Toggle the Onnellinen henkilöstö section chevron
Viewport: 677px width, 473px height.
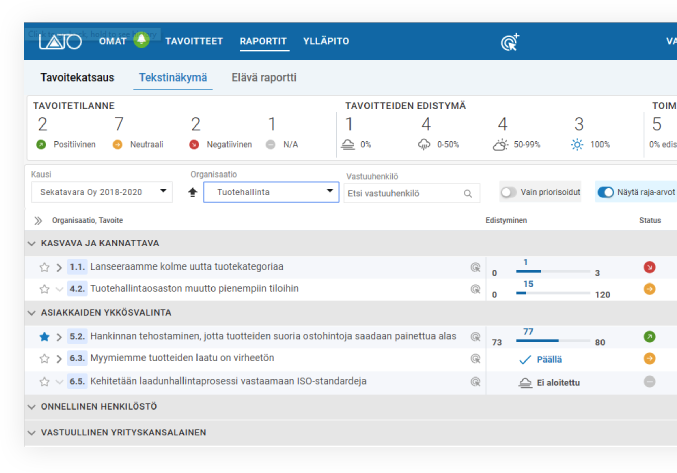(x=31, y=407)
